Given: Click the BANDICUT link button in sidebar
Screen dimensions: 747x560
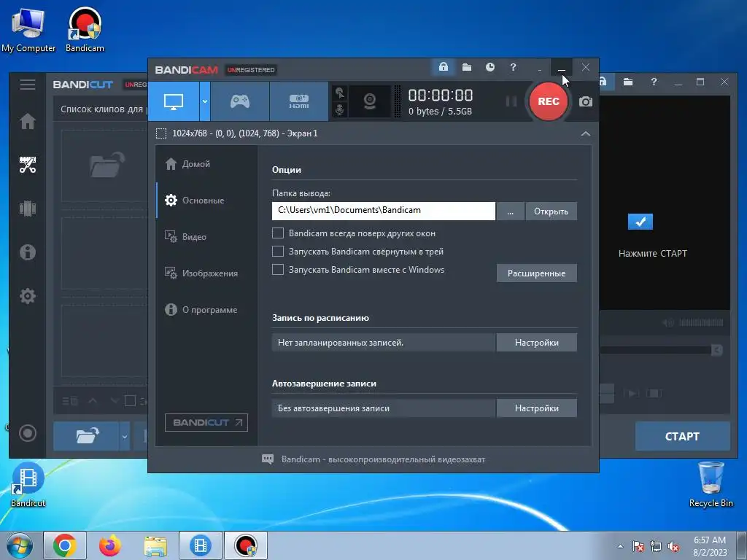Looking at the screenshot, I should 206,422.
